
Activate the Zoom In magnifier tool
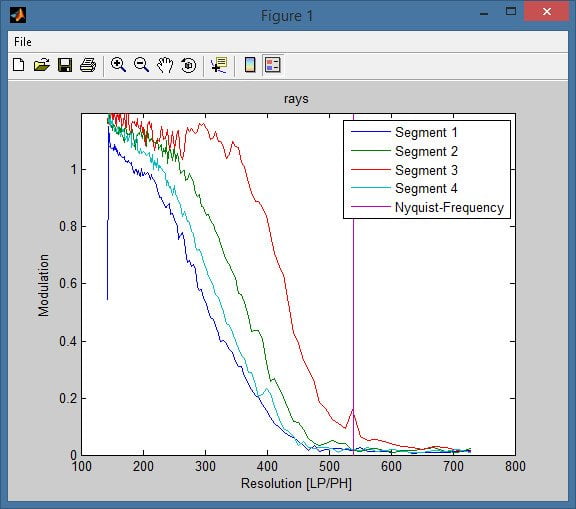pyautogui.click(x=118, y=65)
